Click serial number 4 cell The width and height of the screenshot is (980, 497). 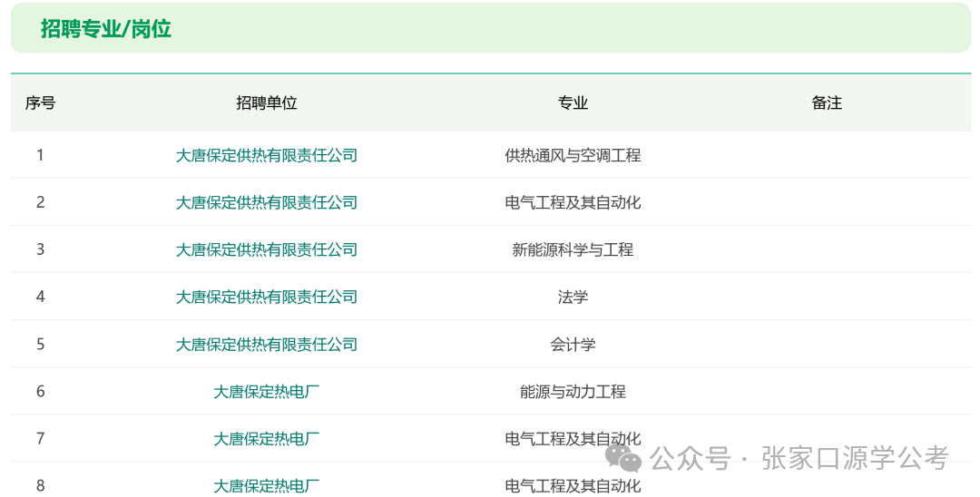(40, 297)
